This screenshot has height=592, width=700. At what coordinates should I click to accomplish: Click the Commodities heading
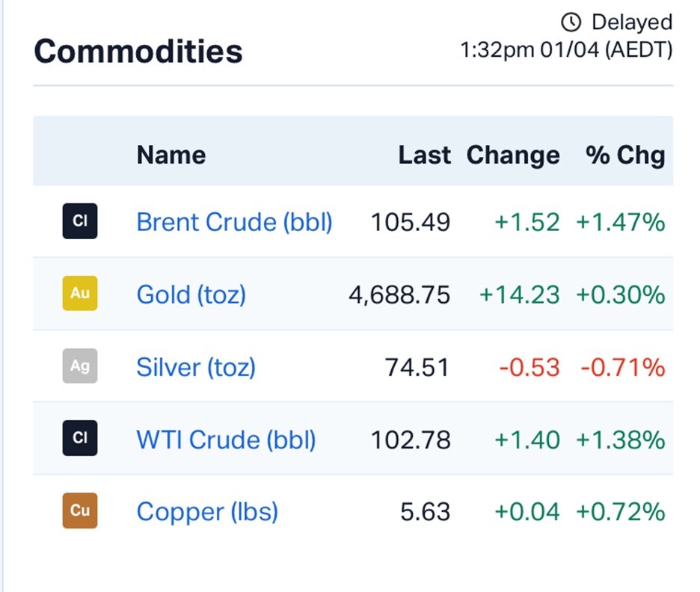coord(138,52)
